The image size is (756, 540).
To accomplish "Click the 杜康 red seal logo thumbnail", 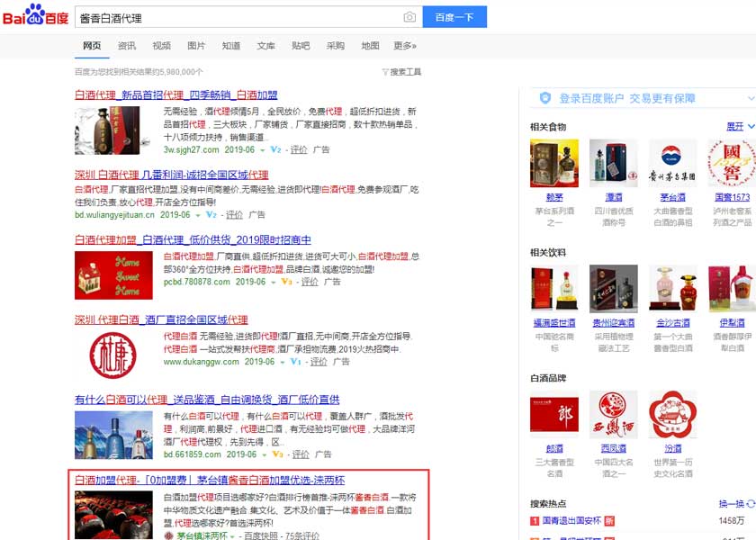I will click(x=113, y=355).
